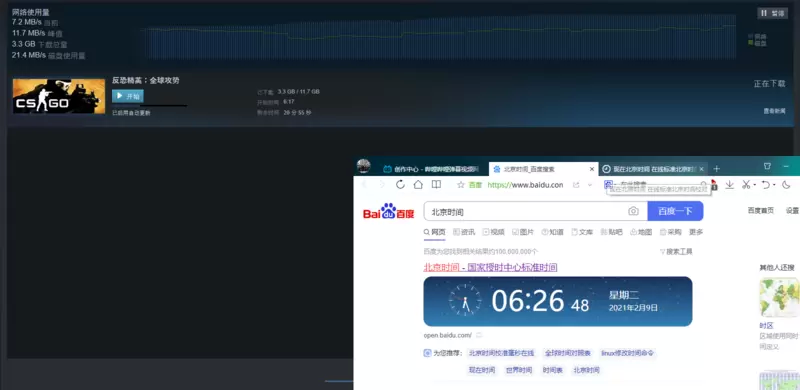Image resolution: width=800 pixels, height=390 pixels.
Task: Select the 视频 search category tab
Action: click(x=493, y=232)
